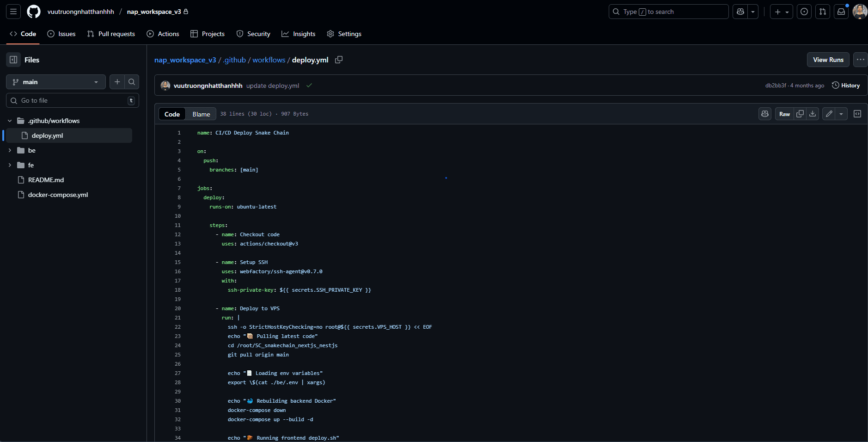This screenshot has width=868, height=442.
Task: Open the file History link
Action: 846,86
